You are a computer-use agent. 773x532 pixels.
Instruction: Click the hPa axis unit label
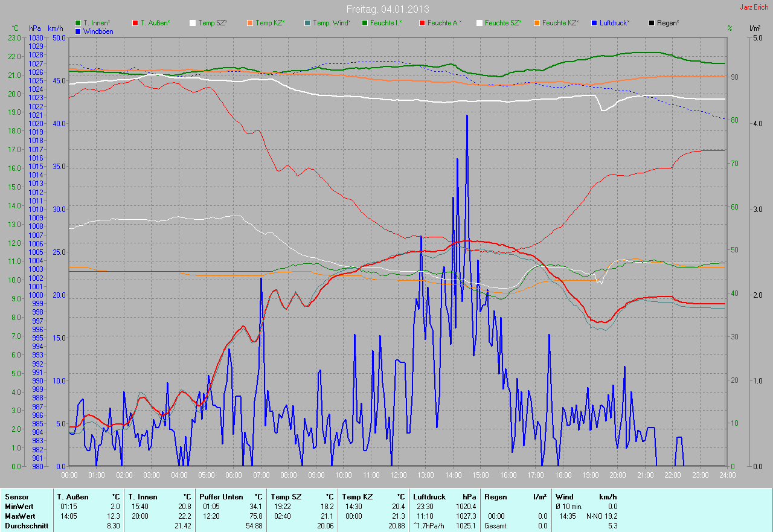[35, 28]
